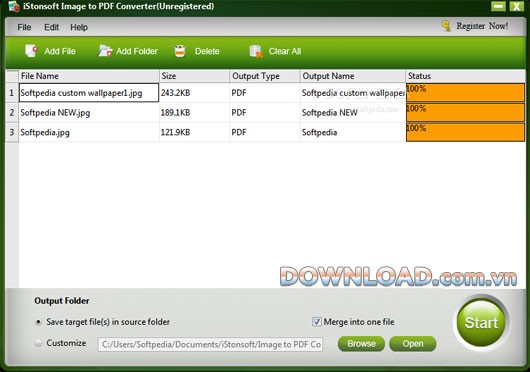Click the 243.2KB size cell

point(194,93)
